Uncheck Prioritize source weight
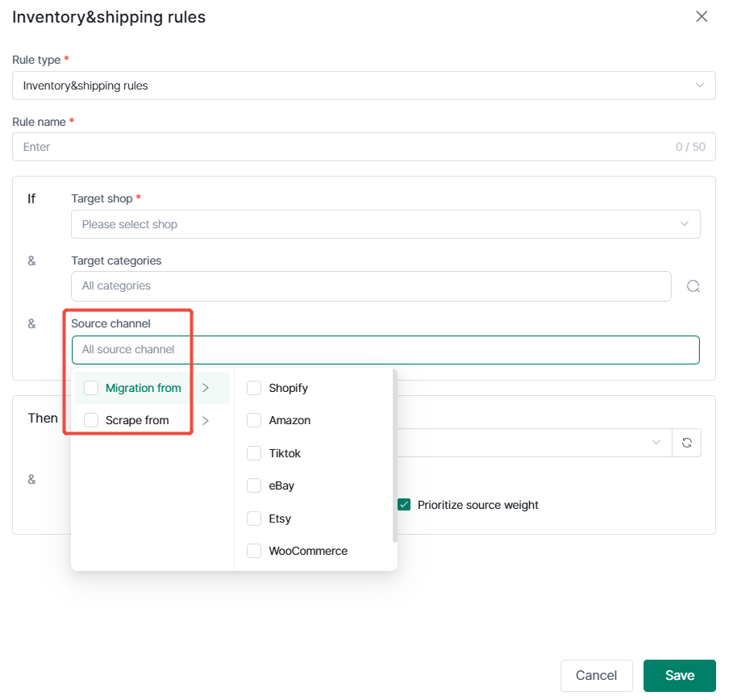Viewport: 729px width, 700px height. 404,505
